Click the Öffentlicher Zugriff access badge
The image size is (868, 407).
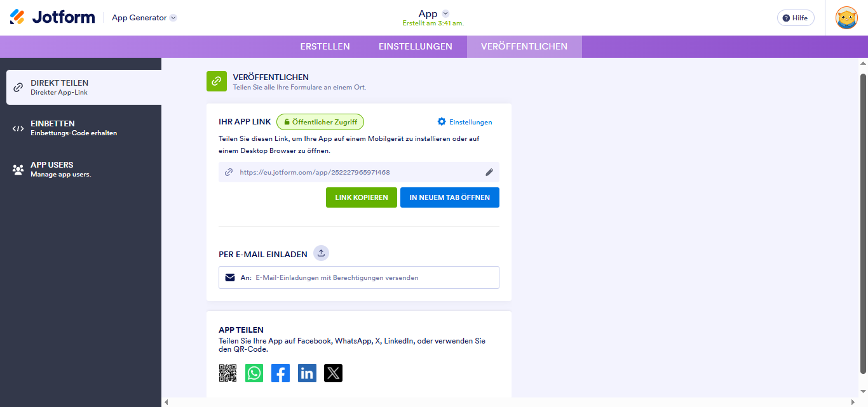pos(320,122)
